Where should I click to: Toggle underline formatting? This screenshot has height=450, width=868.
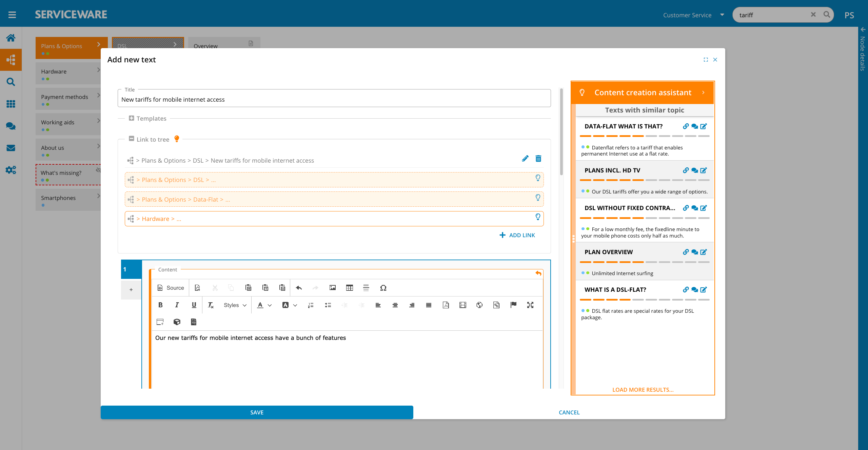pyautogui.click(x=194, y=305)
